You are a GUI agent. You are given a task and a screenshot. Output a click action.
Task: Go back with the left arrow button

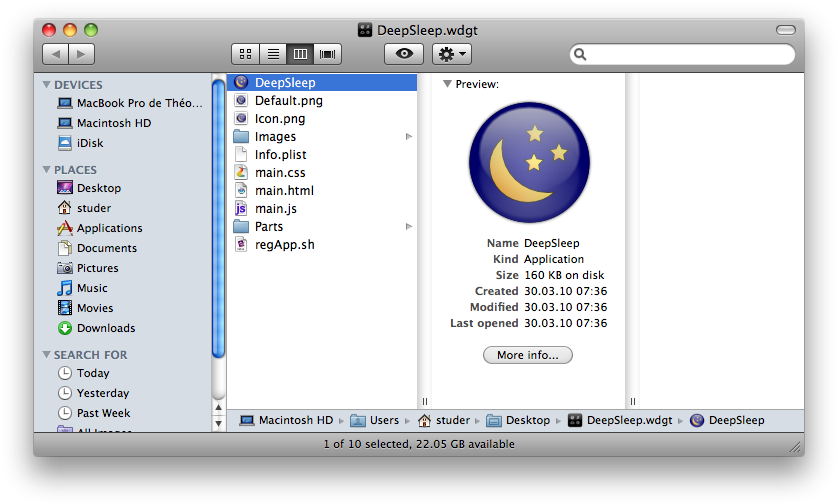(55, 54)
